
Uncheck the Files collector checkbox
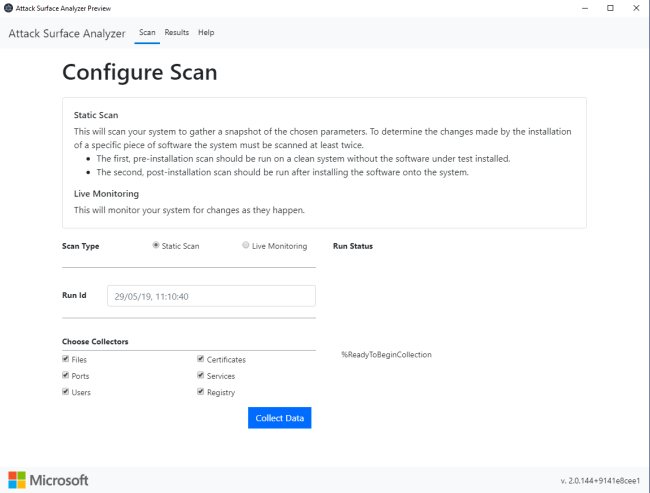pos(66,358)
